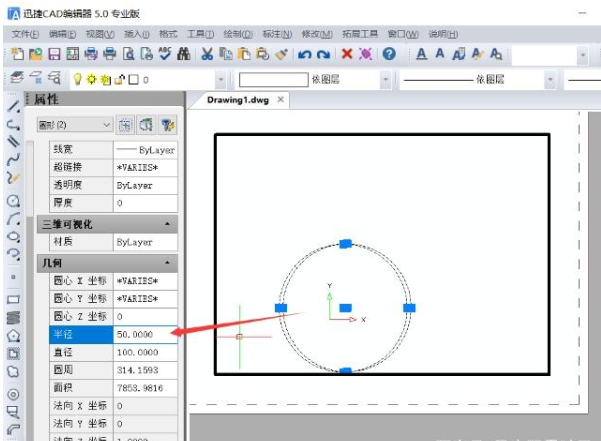This screenshot has width=601, height=441.
Task: Click the right quadrant grip of the circle
Action: click(409, 308)
